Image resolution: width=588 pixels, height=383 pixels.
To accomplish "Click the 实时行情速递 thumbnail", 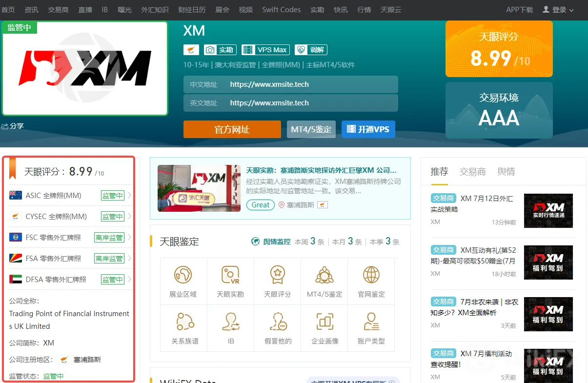I will 548,211.
